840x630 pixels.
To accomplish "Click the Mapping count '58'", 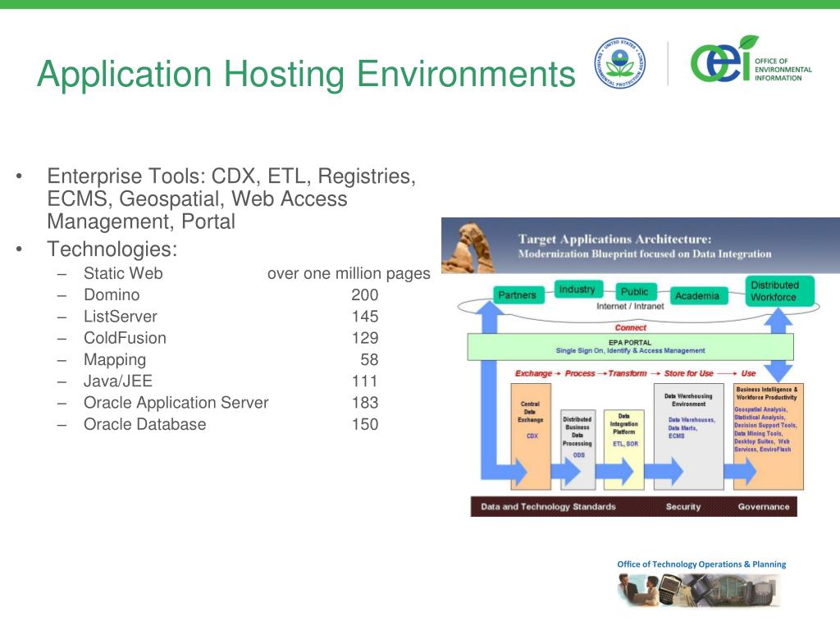I will 370,359.
